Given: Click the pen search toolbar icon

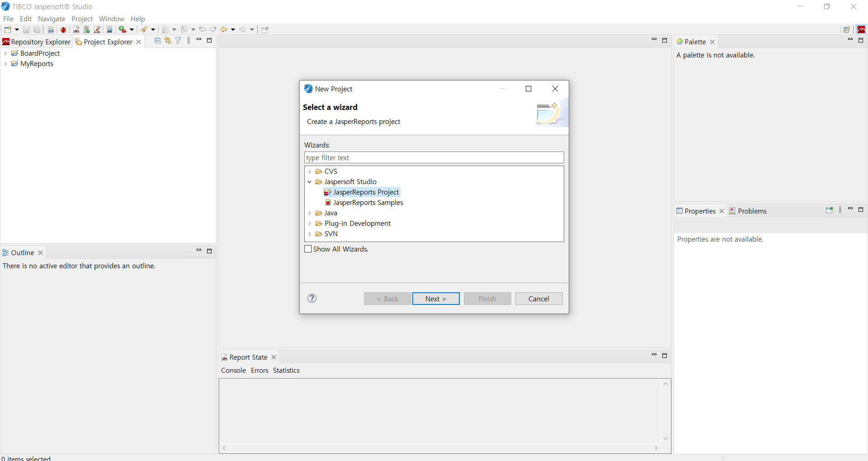Looking at the screenshot, I should (144, 30).
